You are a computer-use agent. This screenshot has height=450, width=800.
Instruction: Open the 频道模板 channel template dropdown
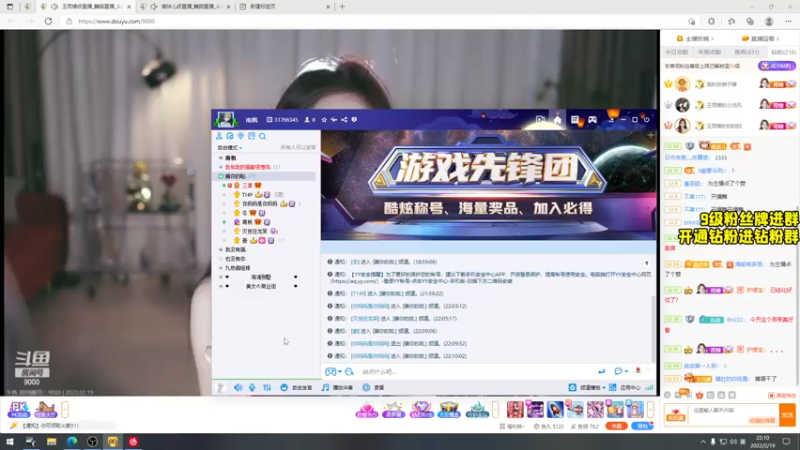587,388
